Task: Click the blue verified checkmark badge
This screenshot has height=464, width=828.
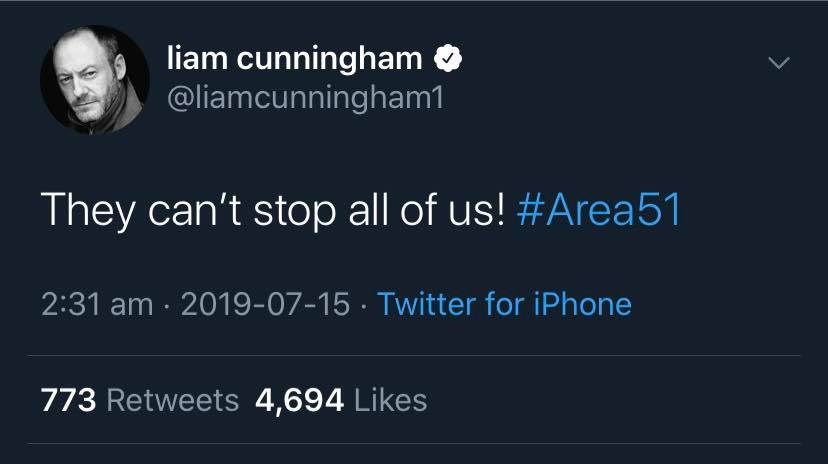Action: tap(447, 58)
